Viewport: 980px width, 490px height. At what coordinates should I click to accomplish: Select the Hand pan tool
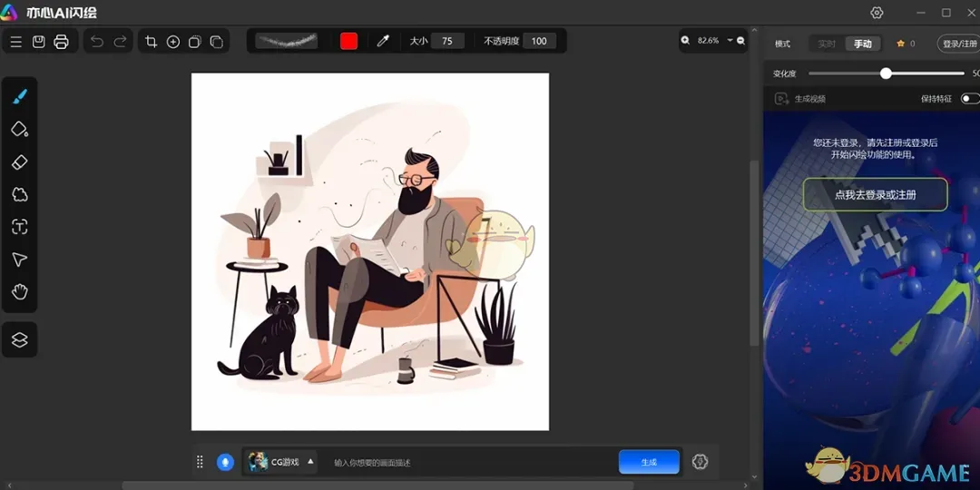coord(20,292)
